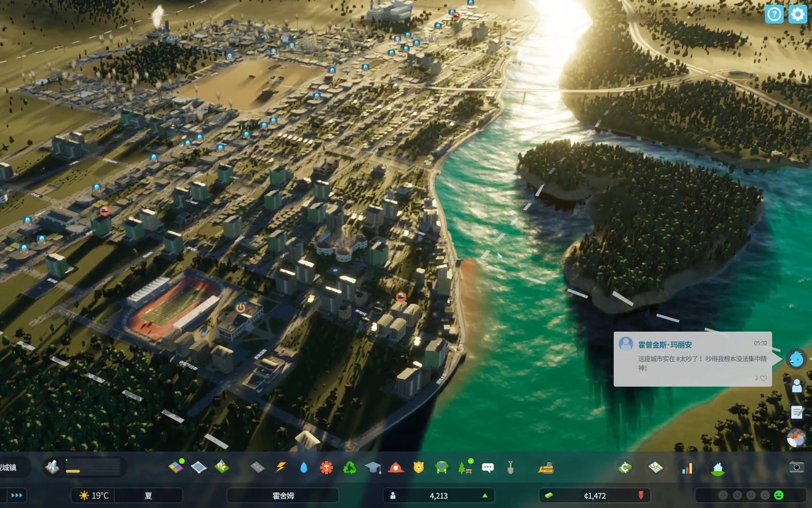Image resolution: width=812 pixels, height=508 pixels.
Task: Open chirper 霍普金斯·玛丽安 name link
Action: 664,345
